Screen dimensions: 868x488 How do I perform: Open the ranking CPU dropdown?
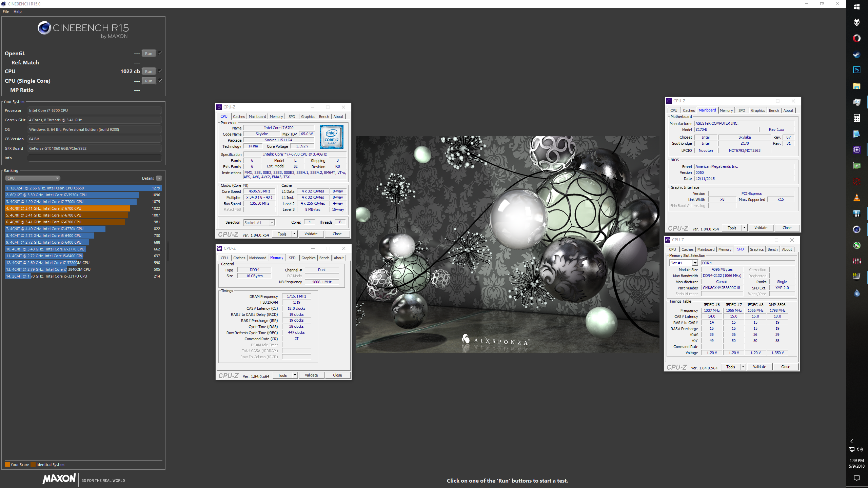click(33, 178)
